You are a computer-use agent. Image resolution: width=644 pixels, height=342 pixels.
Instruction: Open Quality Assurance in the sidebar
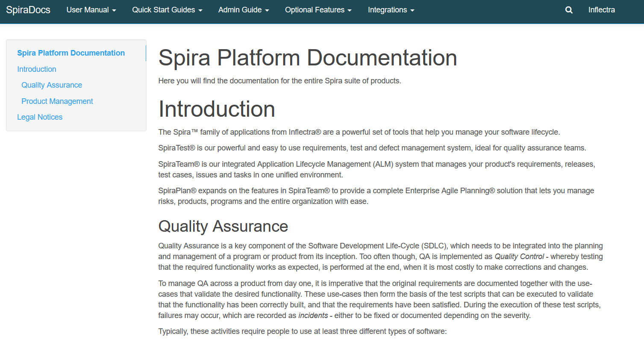tap(52, 85)
